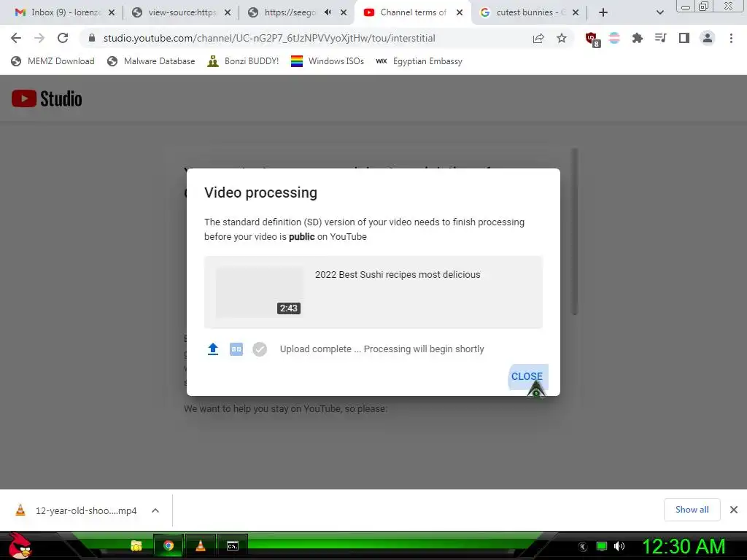Open the Chrome profile avatar
Viewport: 747px width, 560px height.
pos(708,38)
